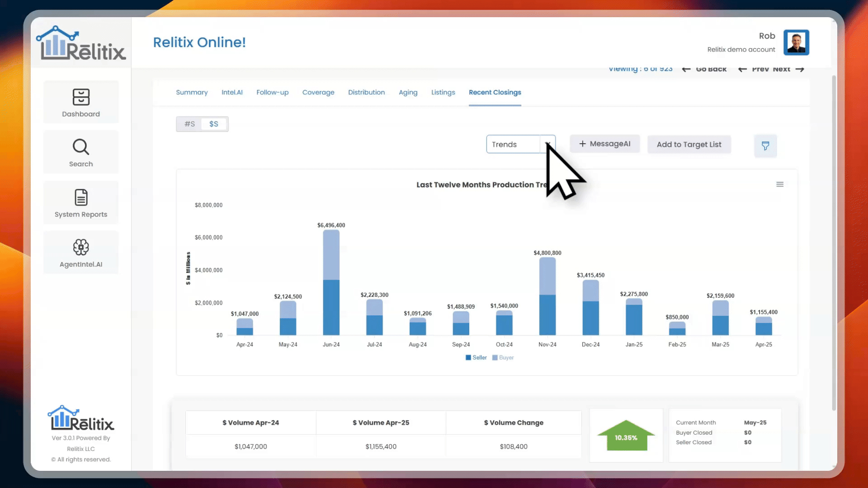
Task: Switch to the Aging tab
Action: tap(408, 92)
